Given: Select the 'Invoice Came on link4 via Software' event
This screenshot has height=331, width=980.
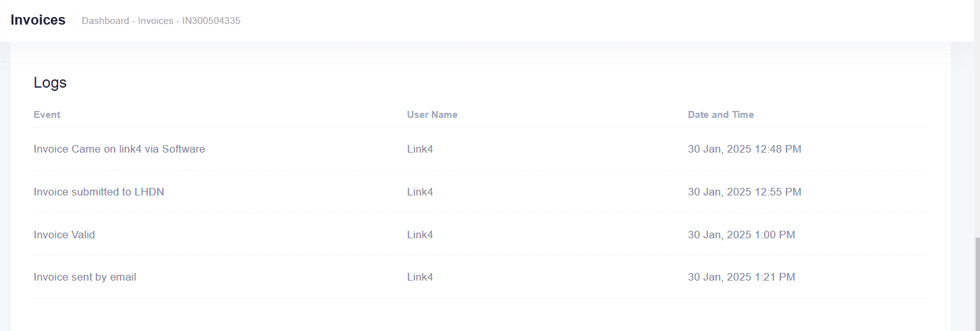Looking at the screenshot, I should tap(119, 149).
